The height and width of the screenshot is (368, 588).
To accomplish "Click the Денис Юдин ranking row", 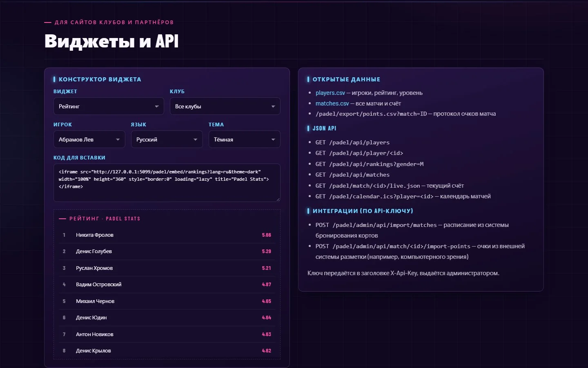I will point(167,318).
